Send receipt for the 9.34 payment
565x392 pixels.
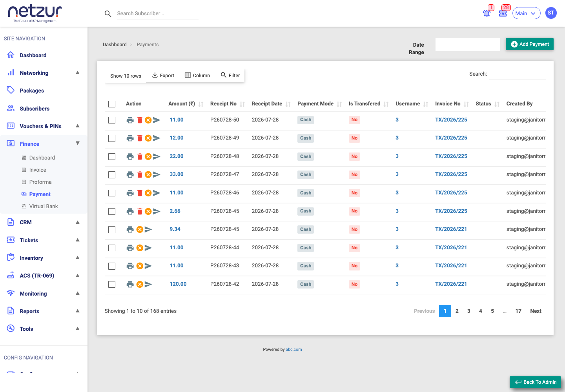point(148,229)
